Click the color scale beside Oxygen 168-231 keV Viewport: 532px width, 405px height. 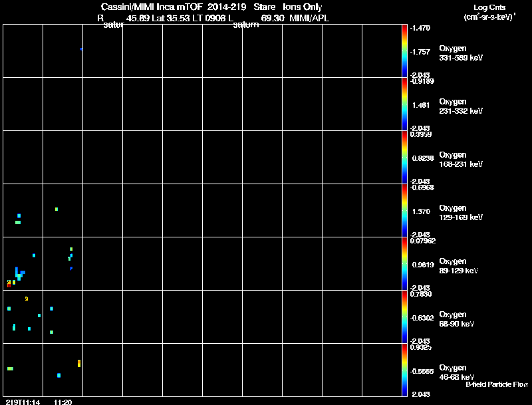click(404, 158)
